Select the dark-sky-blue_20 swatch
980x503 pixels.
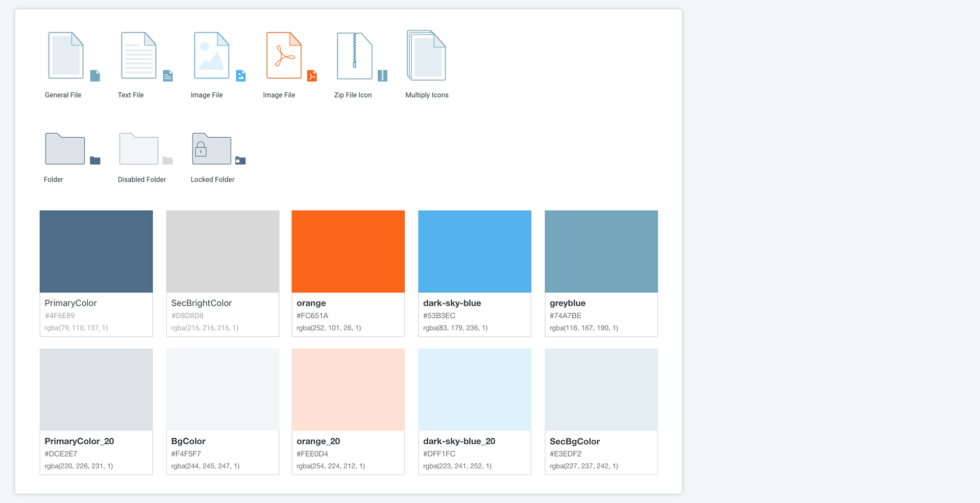tap(475, 390)
